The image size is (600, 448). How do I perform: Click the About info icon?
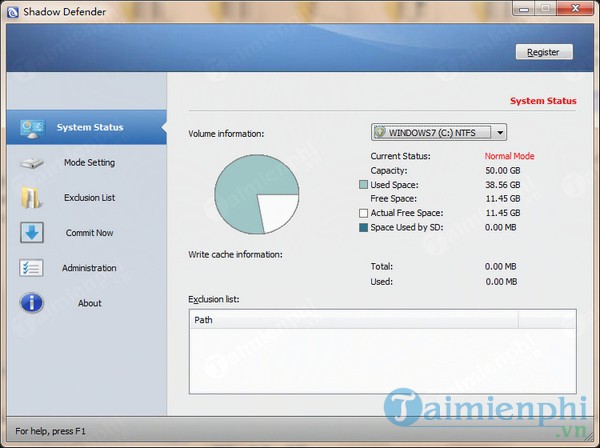[x=32, y=303]
